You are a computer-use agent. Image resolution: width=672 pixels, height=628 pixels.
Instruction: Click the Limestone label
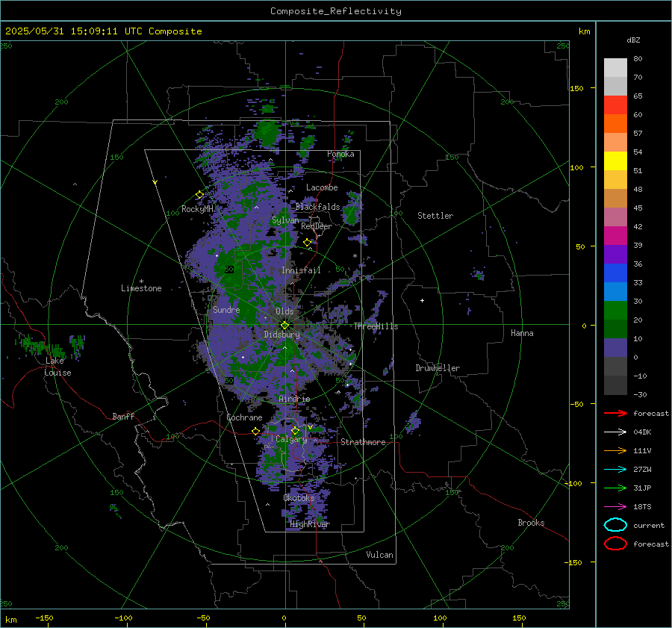coord(141,288)
